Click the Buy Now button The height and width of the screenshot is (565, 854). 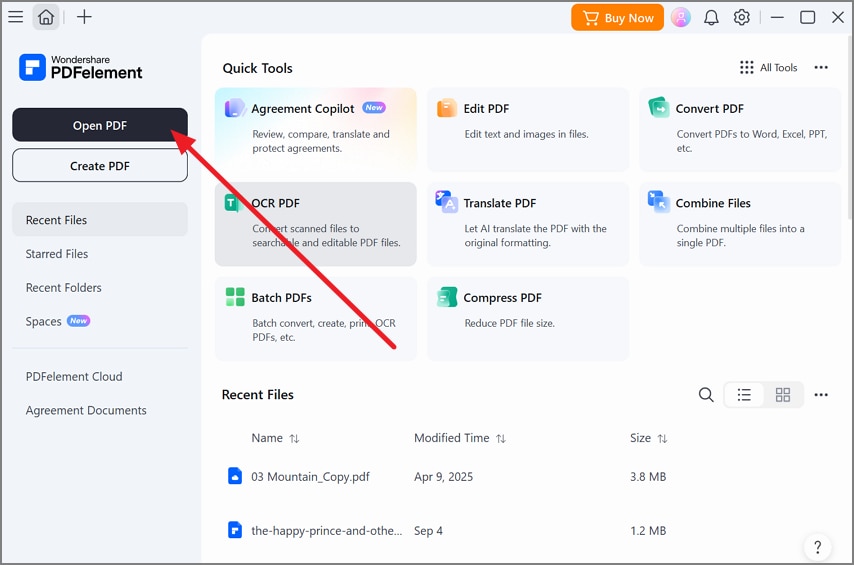tap(617, 17)
